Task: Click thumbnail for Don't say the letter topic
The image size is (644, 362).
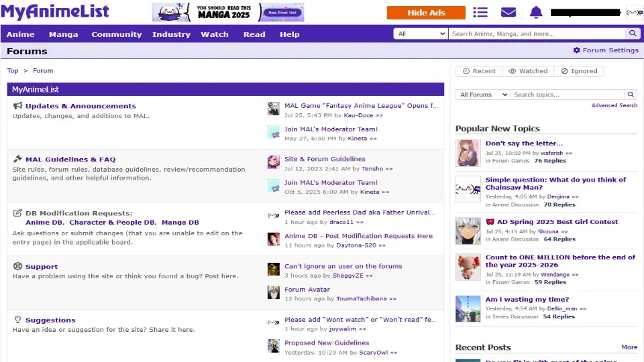Action: click(x=468, y=153)
